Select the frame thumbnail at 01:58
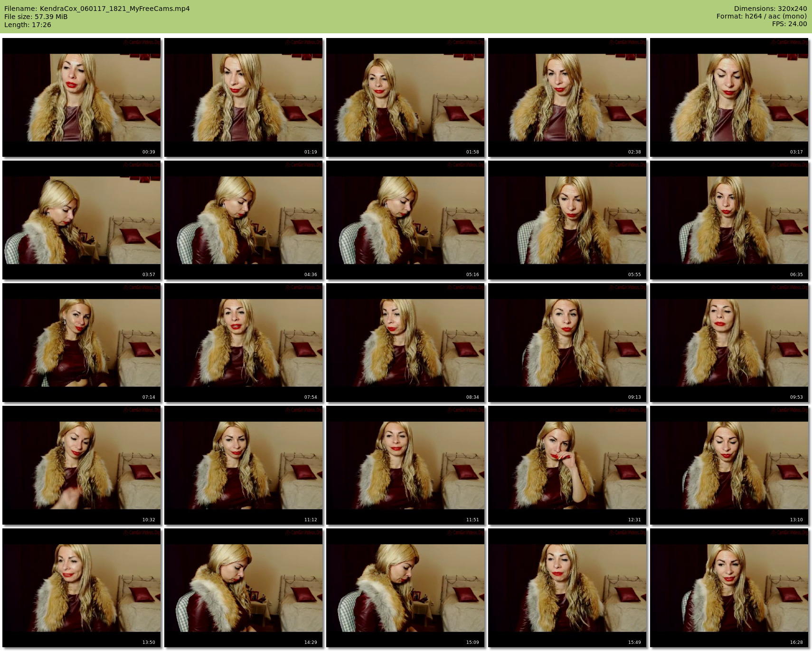 406,97
